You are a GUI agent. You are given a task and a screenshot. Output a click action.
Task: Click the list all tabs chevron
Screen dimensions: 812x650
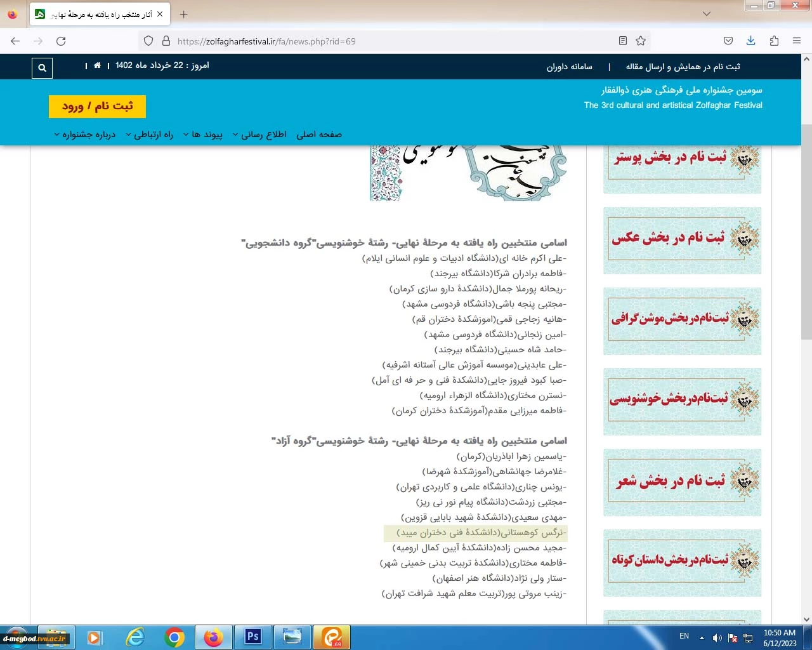tap(707, 14)
